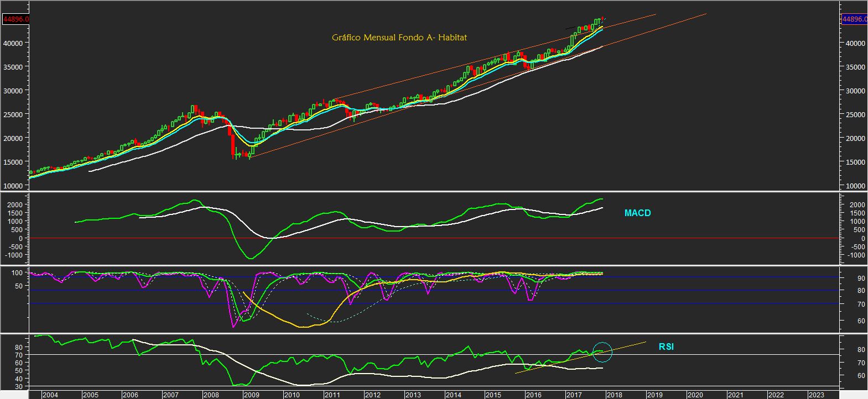Click 30000 on the right price axis
The width and height of the screenshot is (868, 399).
point(856,91)
